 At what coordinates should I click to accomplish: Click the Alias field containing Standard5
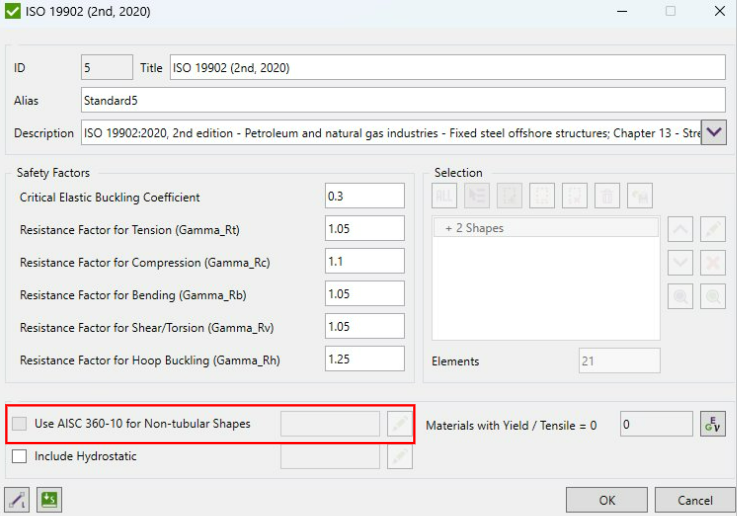pos(403,100)
